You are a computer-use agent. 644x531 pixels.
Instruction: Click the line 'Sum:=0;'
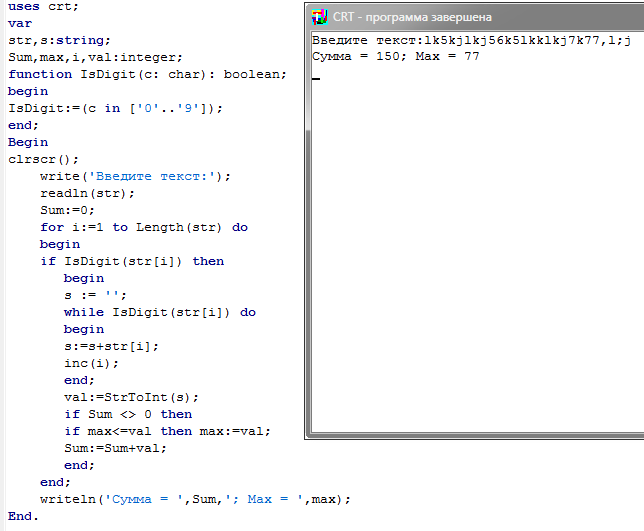pos(67,210)
